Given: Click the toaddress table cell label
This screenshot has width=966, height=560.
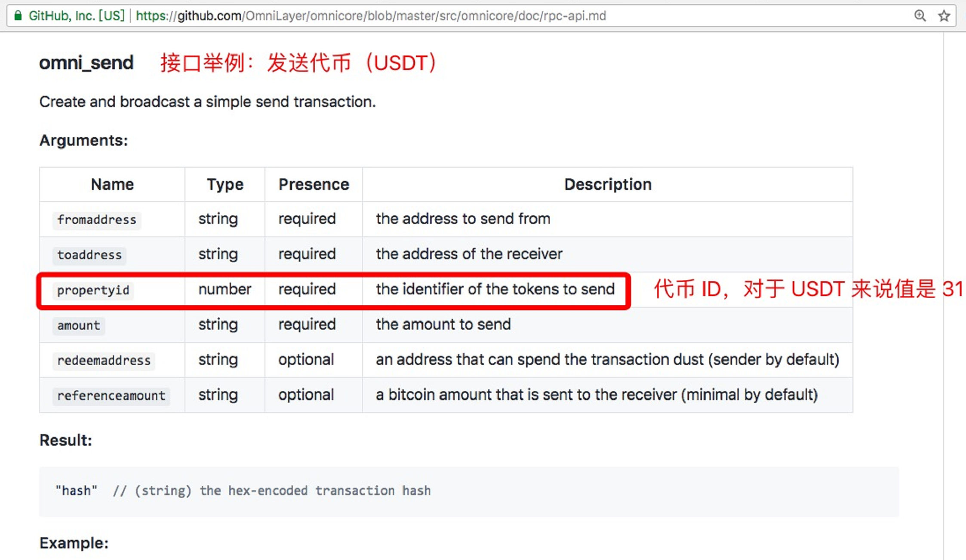Looking at the screenshot, I should 89,255.
